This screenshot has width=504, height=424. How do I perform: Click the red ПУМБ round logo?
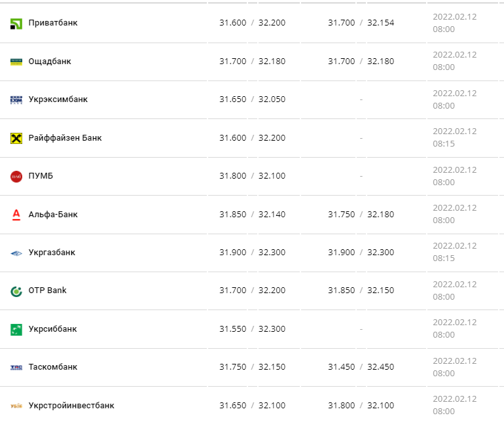tap(16, 177)
